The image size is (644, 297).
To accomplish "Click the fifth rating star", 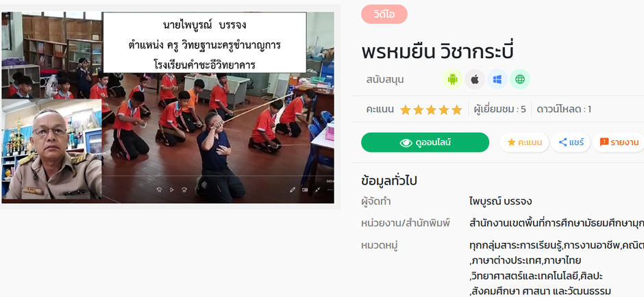I will click(457, 109).
